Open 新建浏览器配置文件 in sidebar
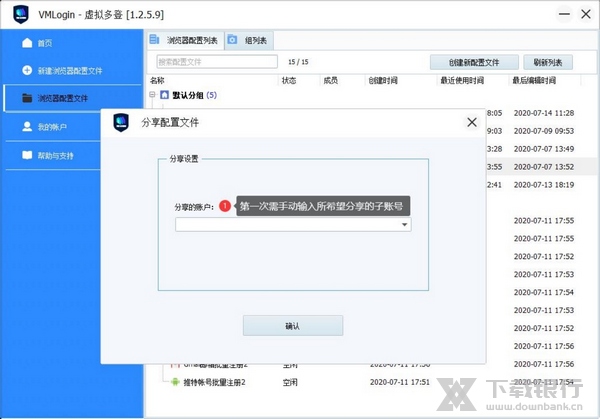This screenshot has width=600, height=419. tap(70, 71)
